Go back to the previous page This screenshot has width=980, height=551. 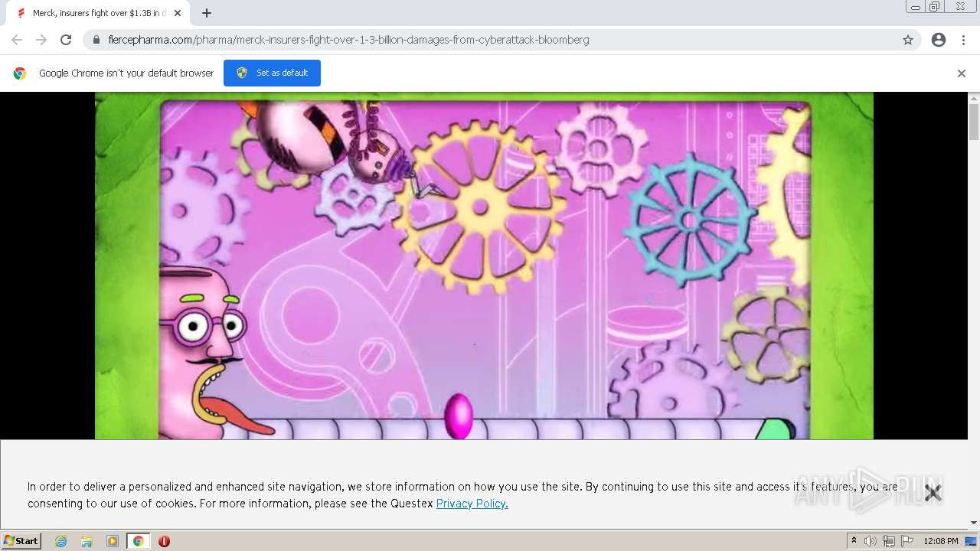(17, 40)
